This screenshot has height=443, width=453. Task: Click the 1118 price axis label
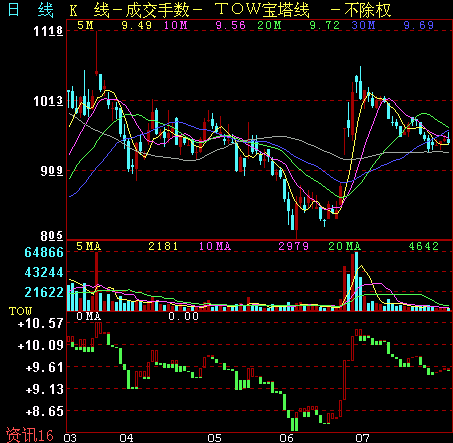click(x=48, y=31)
